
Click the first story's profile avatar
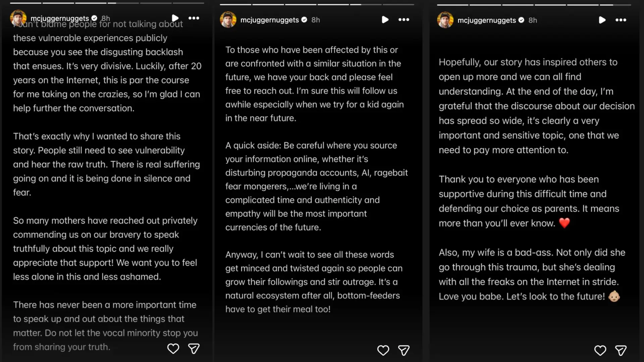(18, 18)
